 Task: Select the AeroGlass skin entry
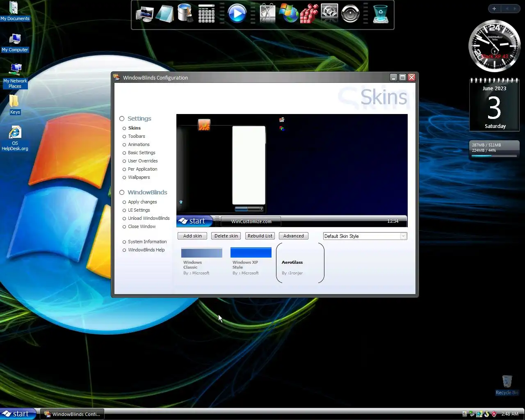pos(300,263)
